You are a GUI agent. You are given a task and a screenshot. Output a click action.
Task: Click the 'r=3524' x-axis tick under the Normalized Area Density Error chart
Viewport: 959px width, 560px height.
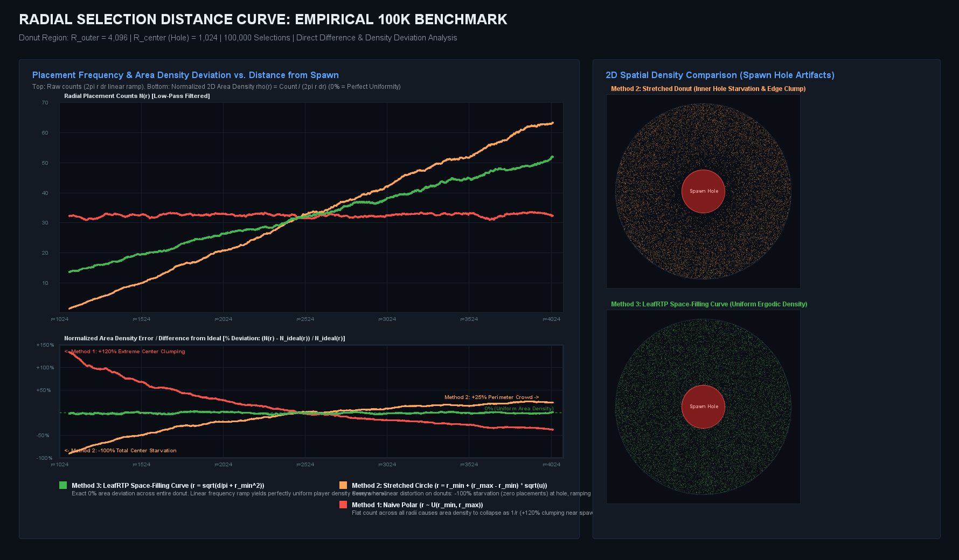pos(469,465)
